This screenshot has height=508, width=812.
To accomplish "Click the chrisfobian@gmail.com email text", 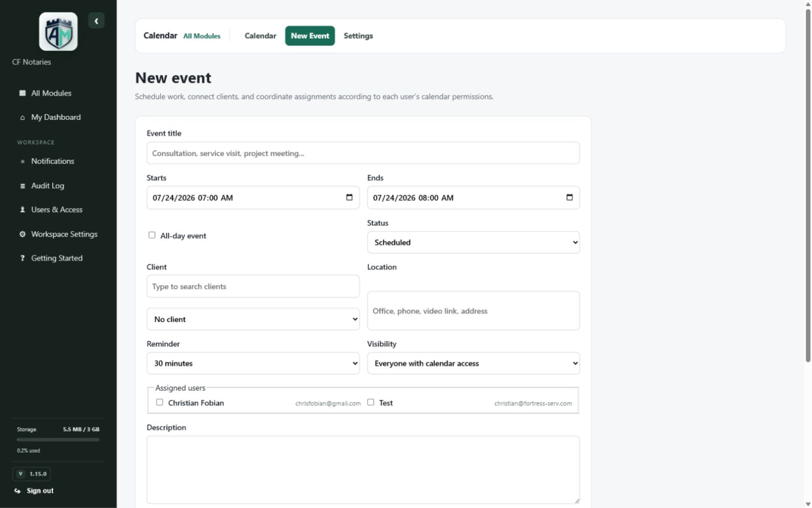I will [x=328, y=404].
